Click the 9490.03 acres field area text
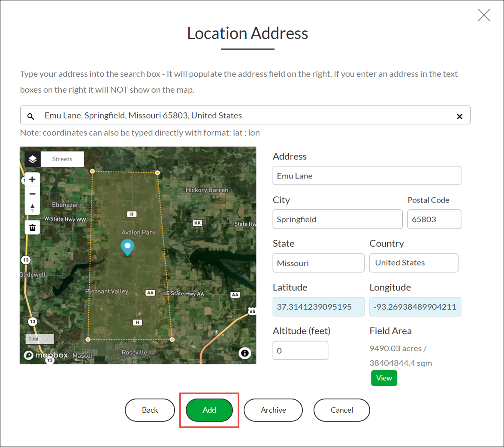This screenshot has width=504, height=447. click(398, 348)
